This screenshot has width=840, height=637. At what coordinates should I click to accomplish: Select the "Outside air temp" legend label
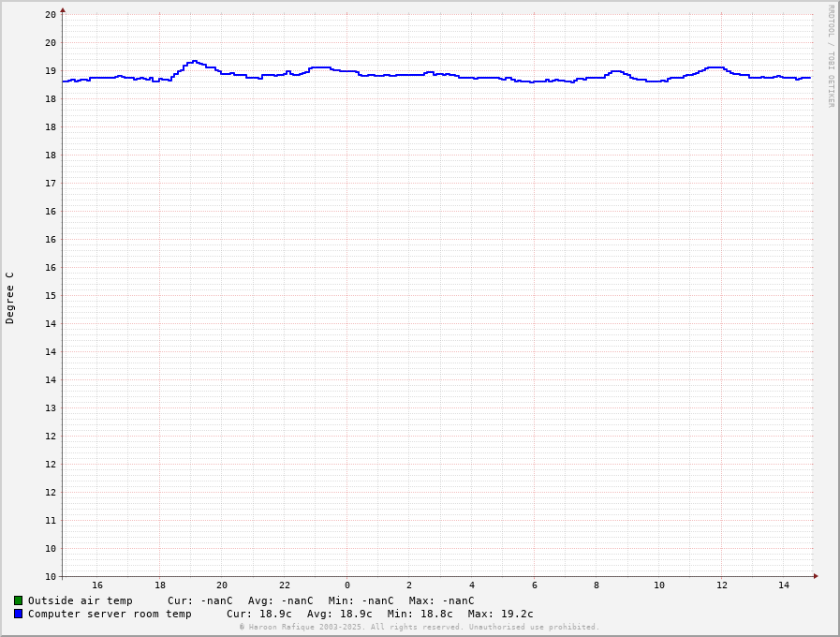click(x=80, y=600)
